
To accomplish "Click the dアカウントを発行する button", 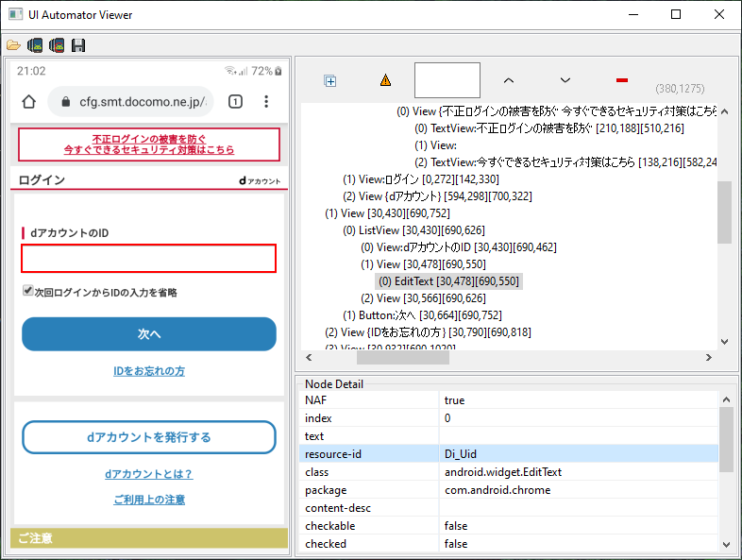I will point(149,437).
